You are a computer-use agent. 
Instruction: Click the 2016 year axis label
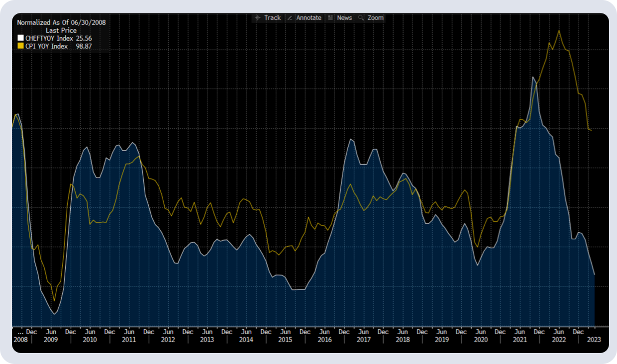coord(324,340)
